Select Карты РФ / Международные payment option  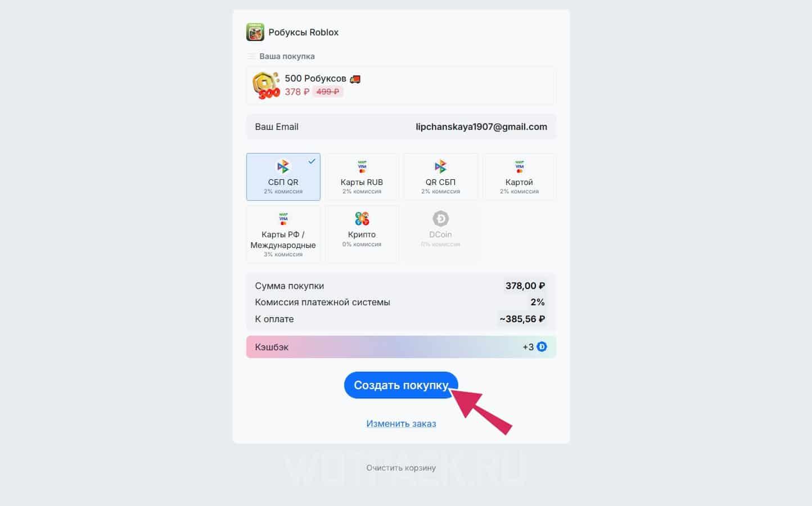283,234
